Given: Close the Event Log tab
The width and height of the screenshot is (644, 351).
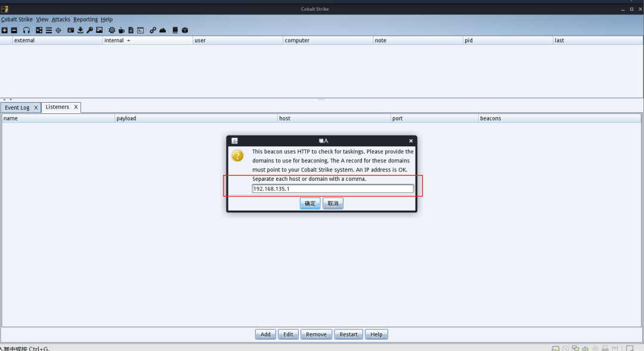Looking at the screenshot, I should pyautogui.click(x=36, y=107).
